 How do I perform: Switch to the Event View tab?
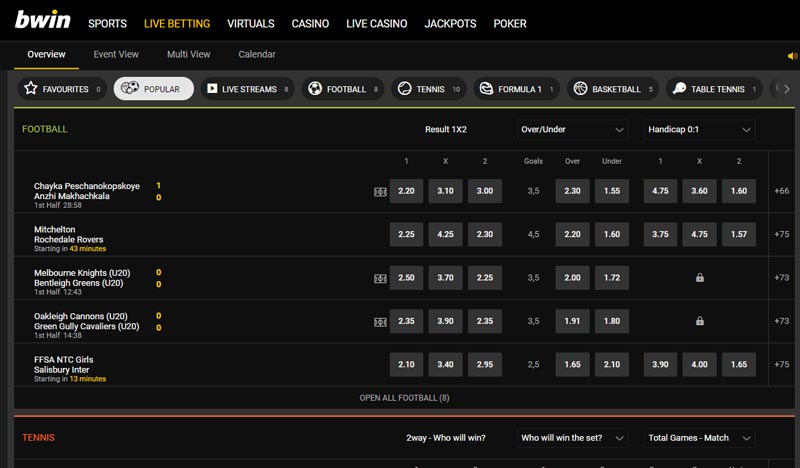click(116, 55)
